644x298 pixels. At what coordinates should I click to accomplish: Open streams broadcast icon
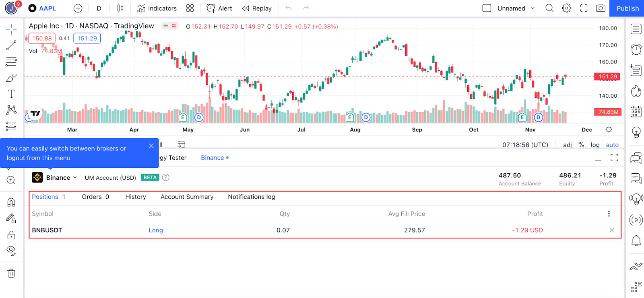(x=636, y=220)
